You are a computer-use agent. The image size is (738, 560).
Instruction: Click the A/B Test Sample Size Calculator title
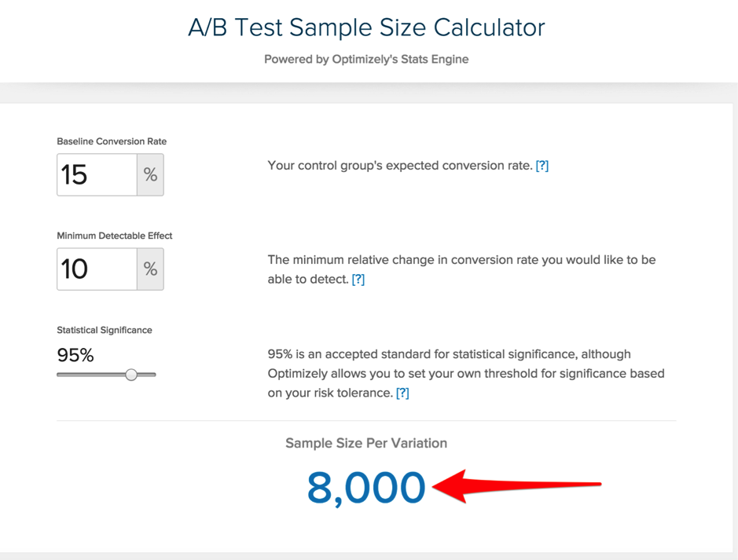coord(366,27)
